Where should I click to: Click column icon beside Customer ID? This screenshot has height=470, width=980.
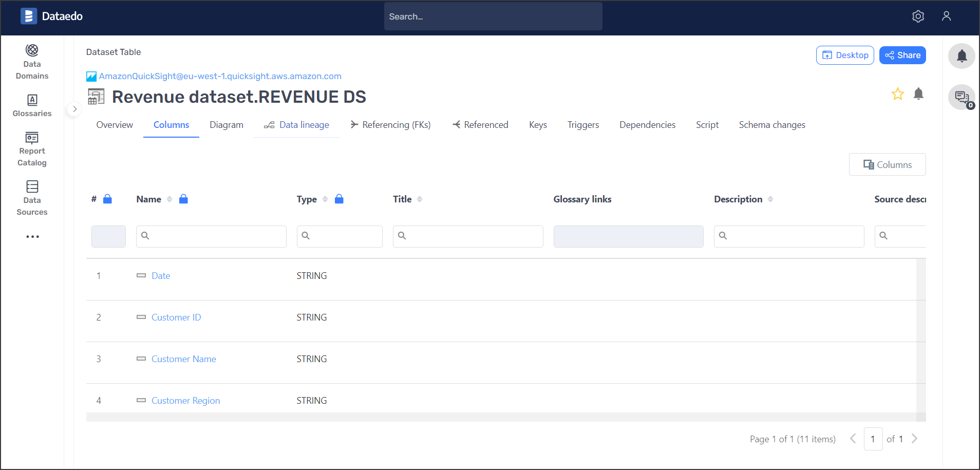pos(141,317)
